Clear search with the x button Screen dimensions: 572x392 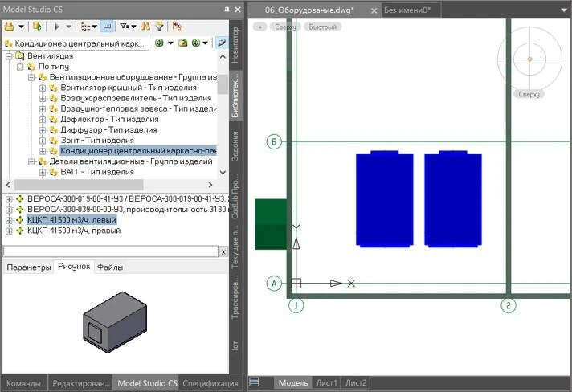click(223, 251)
